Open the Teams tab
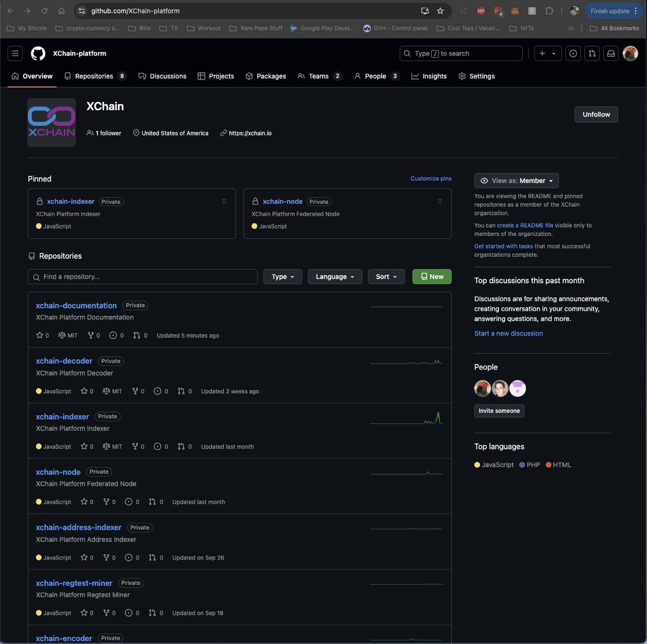This screenshot has height=644, width=647. [x=319, y=76]
